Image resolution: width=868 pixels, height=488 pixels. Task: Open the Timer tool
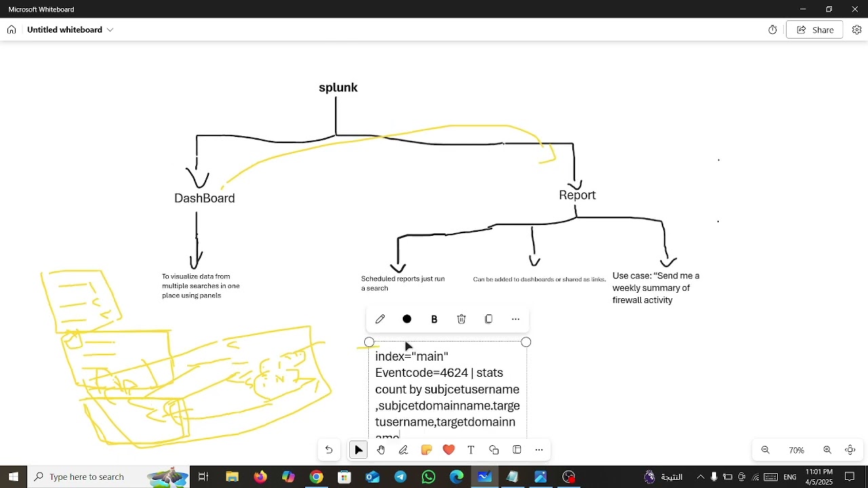point(772,30)
